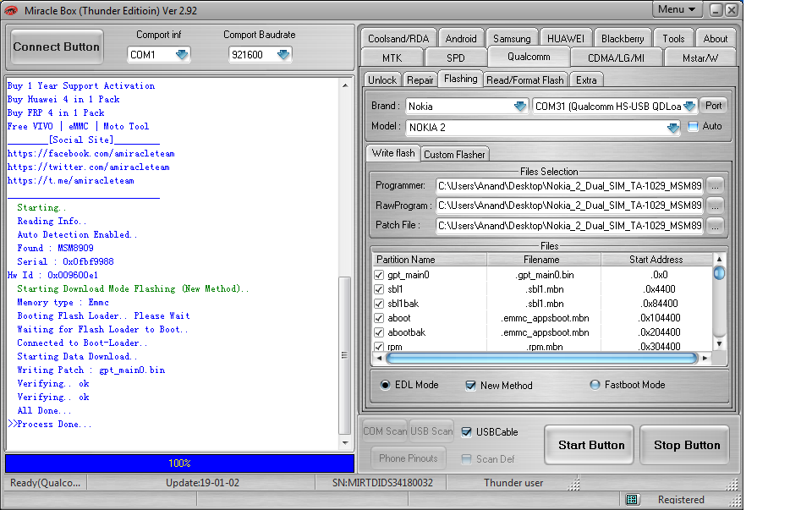Screen dimensions: 812x510
Task: Click the files list horizontal scrollbar thumb
Action: point(541,359)
